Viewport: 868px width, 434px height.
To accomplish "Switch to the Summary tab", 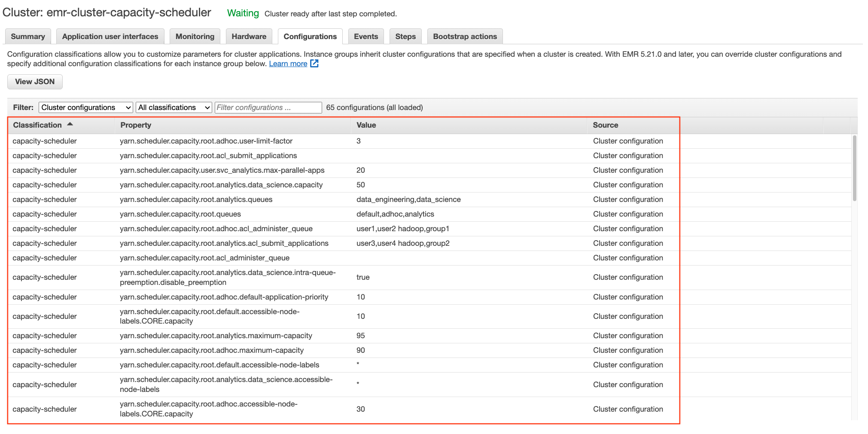I will point(27,36).
